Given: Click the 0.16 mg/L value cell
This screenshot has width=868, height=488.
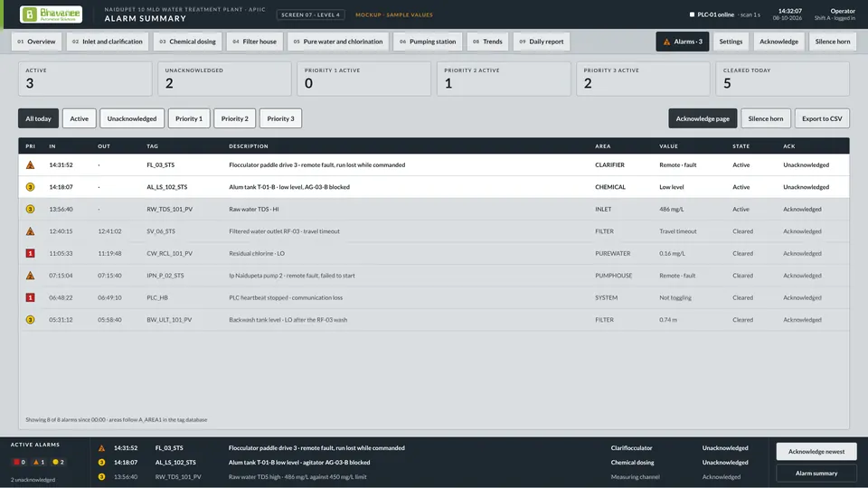Looking at the screenshot, I should coord(672,253).
